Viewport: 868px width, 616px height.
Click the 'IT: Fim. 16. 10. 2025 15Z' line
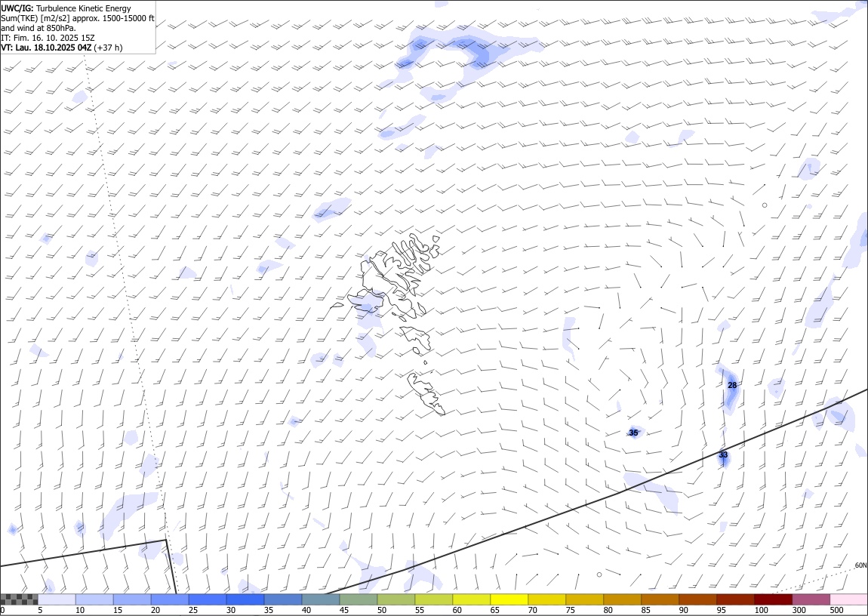[48, 38]
